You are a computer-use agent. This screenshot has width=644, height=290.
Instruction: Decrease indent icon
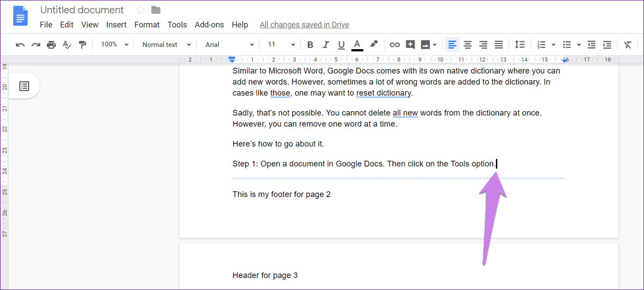click(591, 44)
